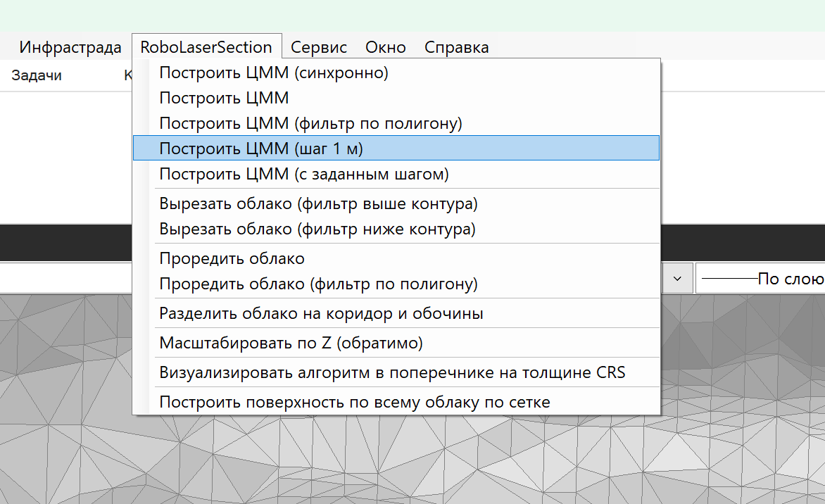Select Вырезать облако (фильтр ниже контура)
The image size is (825, 504).
[317, 229]
